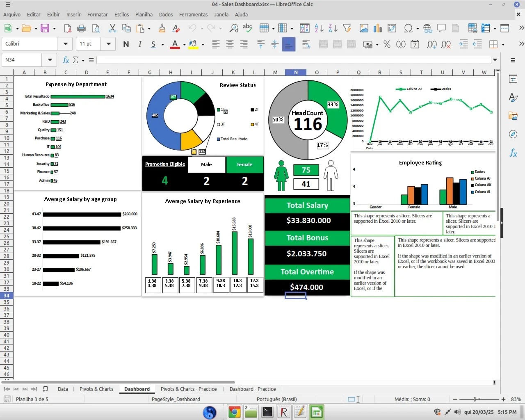The image size is (525, 420).
Task: Switch to Pivots & Charts sheet tab
Action: [96, 389]
